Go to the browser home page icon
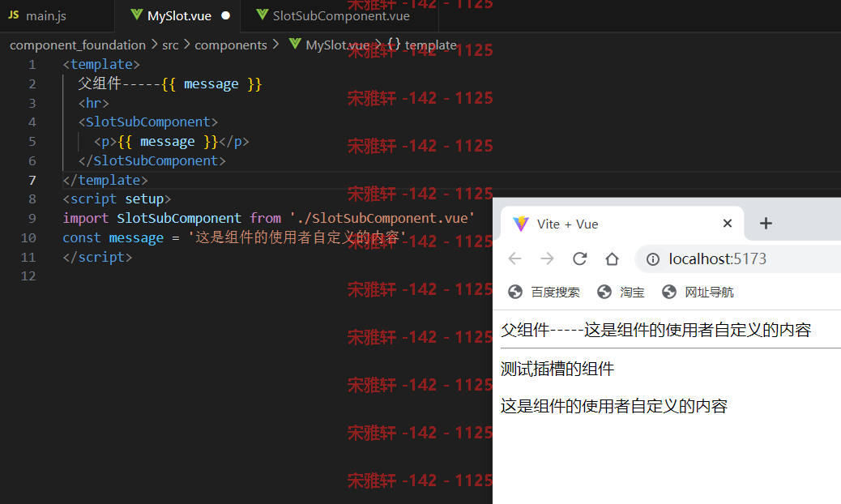Image resolution: width=841 pixels, height=504 pixels. click(612, 259)
